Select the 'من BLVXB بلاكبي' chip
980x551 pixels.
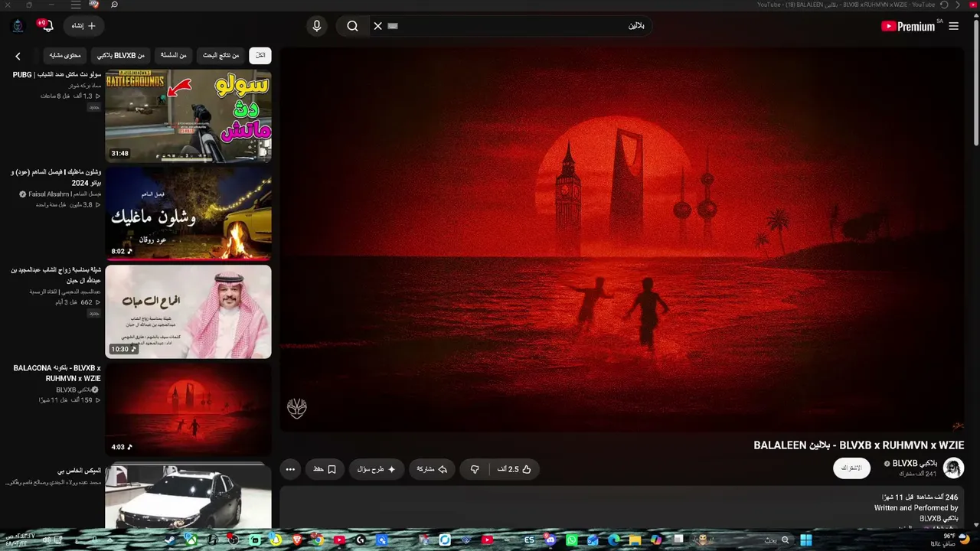120,56
